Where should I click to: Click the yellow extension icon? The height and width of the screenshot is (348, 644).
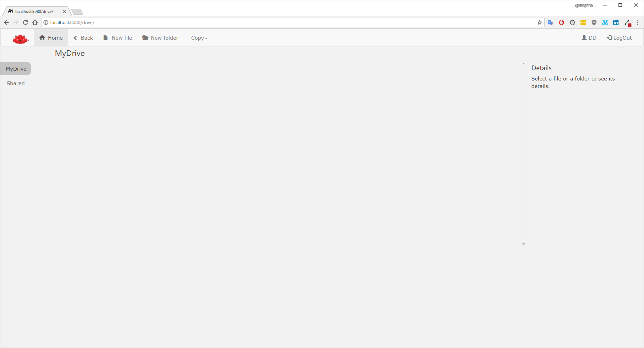583,22
